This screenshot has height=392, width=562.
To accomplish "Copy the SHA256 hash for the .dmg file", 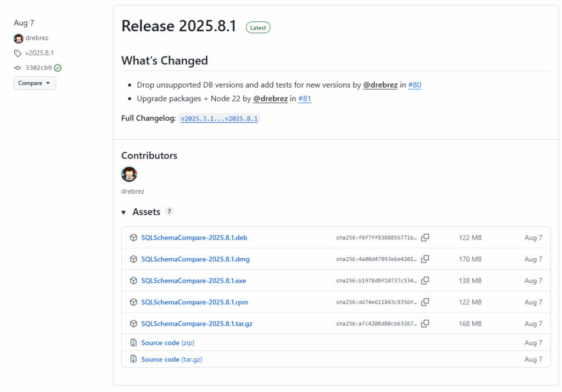I will [425, 259].
